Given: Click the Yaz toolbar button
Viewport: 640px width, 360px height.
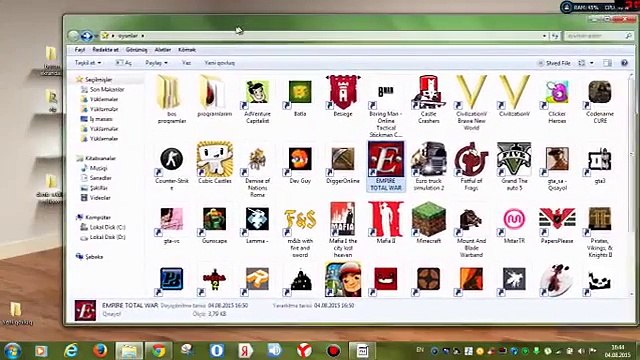Looking at the screenshot, I should [x=187, y=63].
